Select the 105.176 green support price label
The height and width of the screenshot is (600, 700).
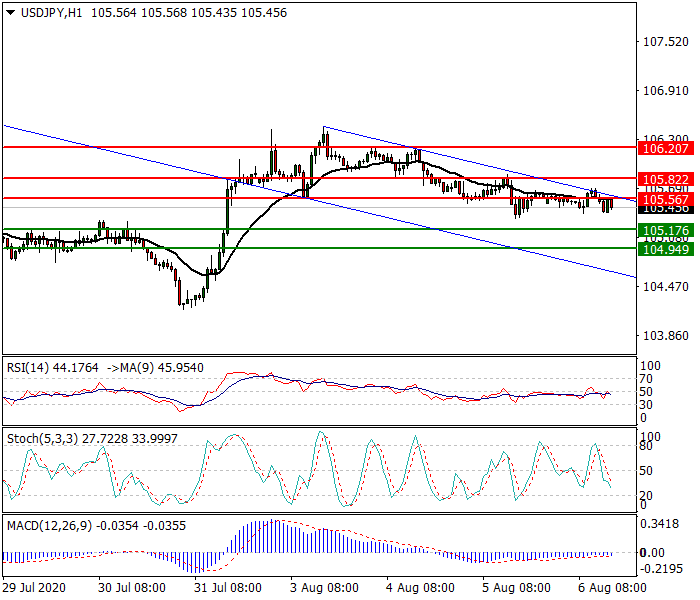(666, 230)
